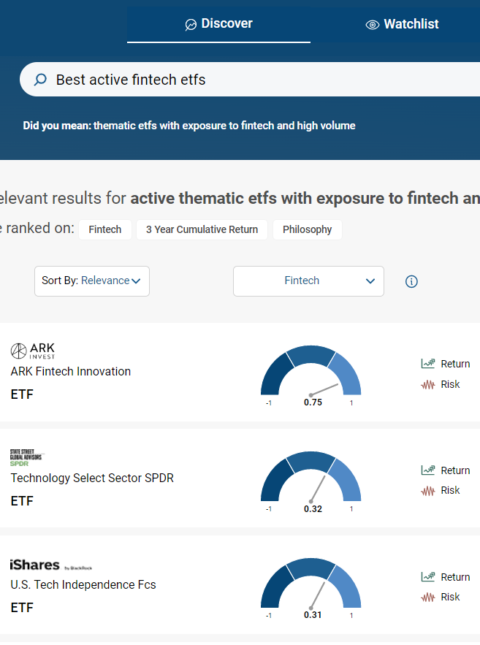The image size is (480, 645).
Task: Switch to the Discover tab
Action: (x=218, y=24)
